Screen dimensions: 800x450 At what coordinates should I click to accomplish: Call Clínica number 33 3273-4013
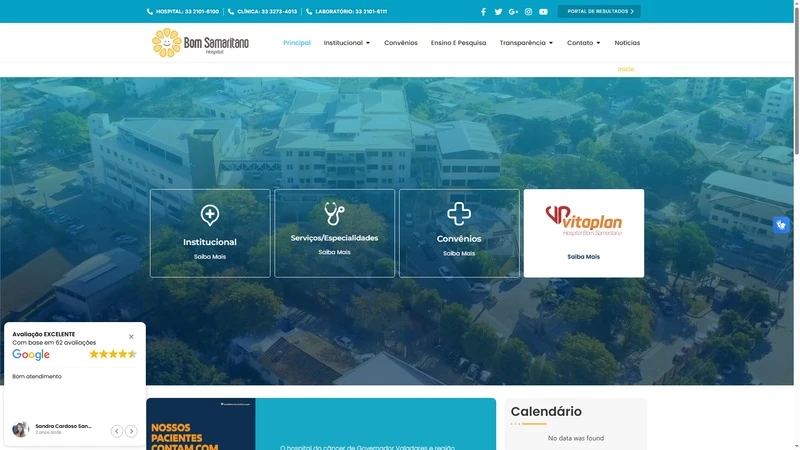267,11
